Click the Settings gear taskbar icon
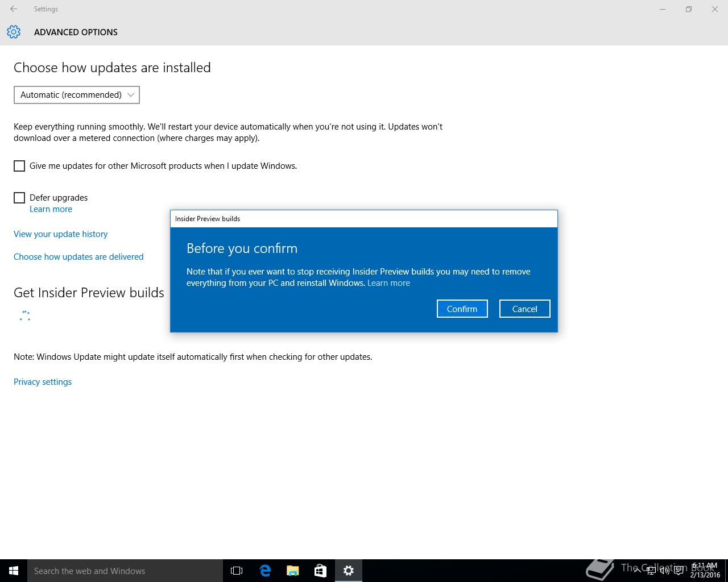This screenshot has width=728, height=582. click(348, 571)
